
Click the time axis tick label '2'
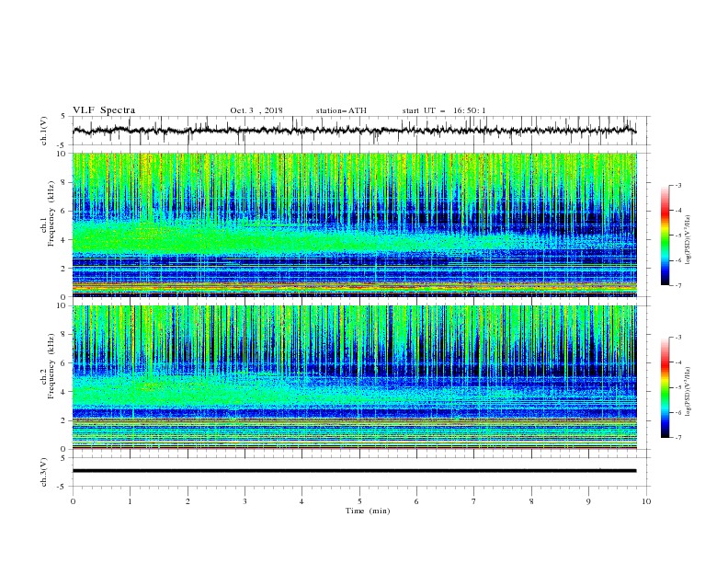pyautogui.click(x=188, y=501)
